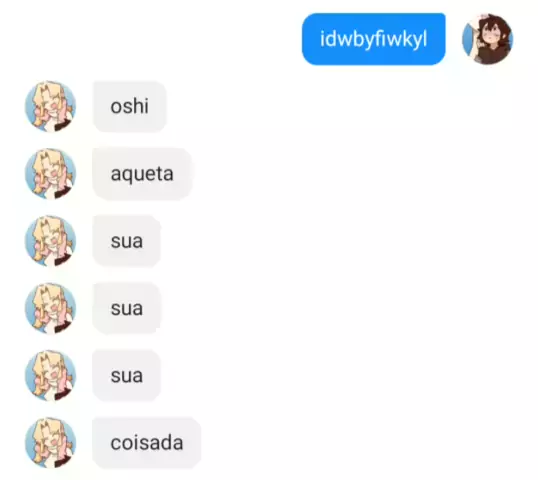The width and height of the screenshot is (538, 480).
Task: Select the blue 'idwbyfiwkyl' message bubble
Action: pyautogui.click(x=374, y=39)
